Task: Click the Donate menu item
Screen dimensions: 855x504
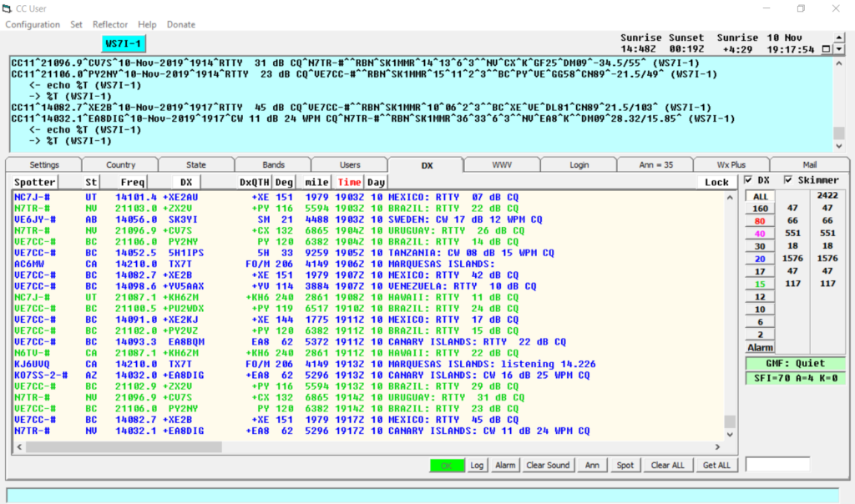Action: click(180, 24)
